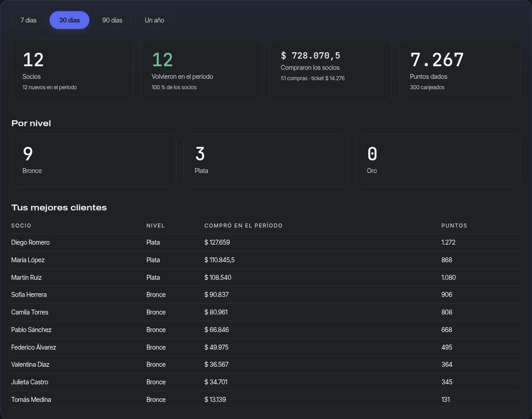Select the María López client row
Screen dimensions: 532x419
click(266, 260)
